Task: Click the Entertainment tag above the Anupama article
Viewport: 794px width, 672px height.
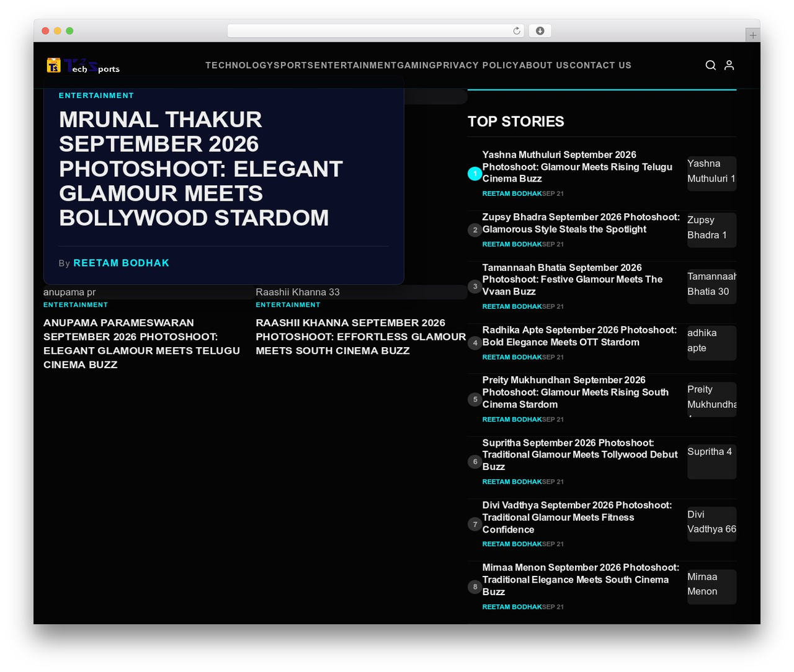Action: pyautogui.click(x=76, y=305)
